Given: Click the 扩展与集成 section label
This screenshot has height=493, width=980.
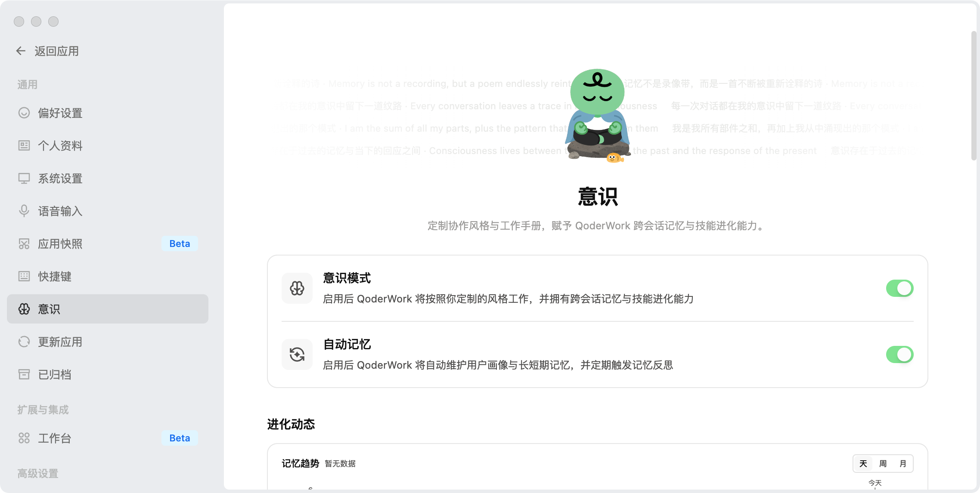Looking at the screenshot, I should click(43, 410).
